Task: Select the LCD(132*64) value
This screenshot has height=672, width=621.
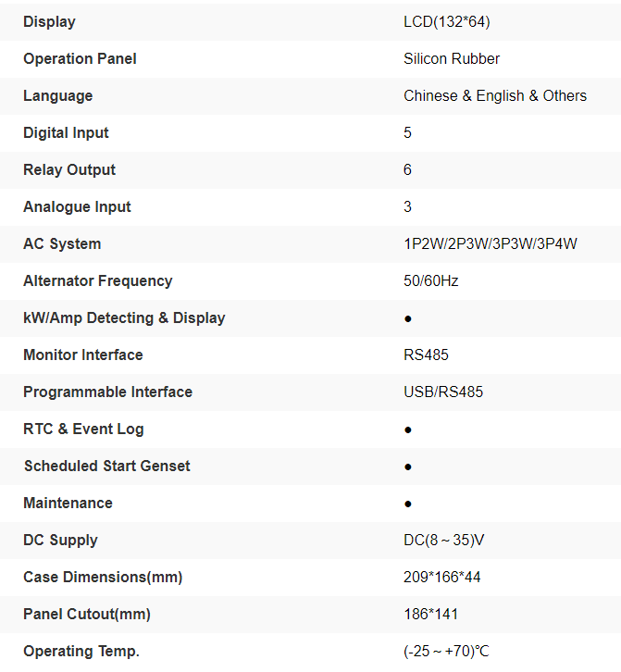Action: pyautogui.click(x=447, y=21)
